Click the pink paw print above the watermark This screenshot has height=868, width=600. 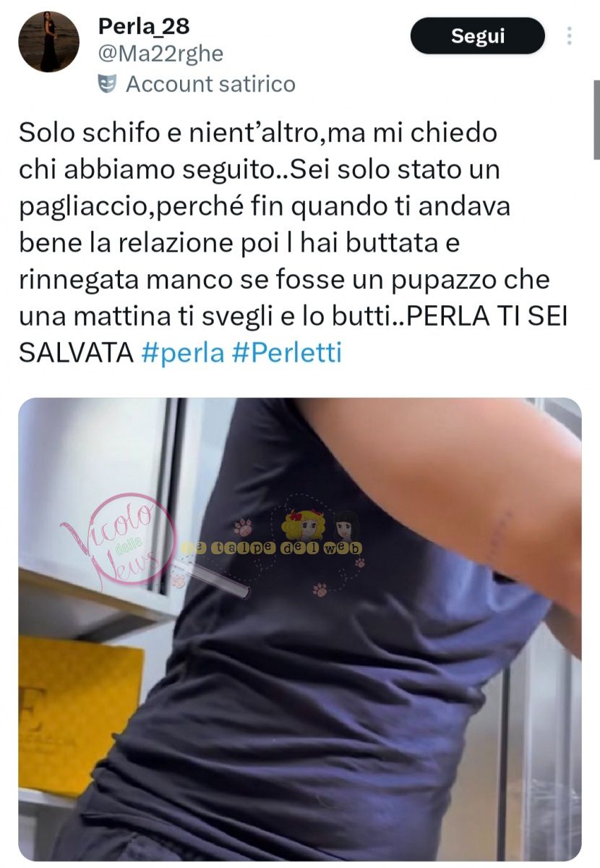point(242,526)
